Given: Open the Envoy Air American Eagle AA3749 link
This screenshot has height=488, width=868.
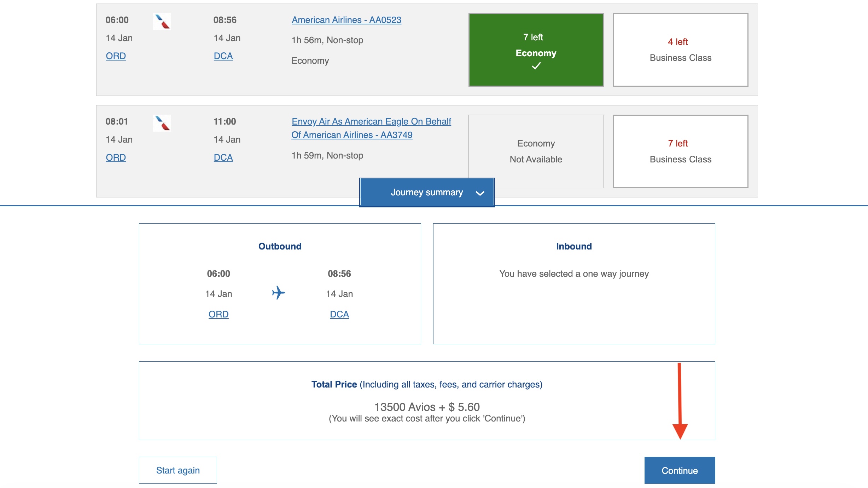Looking at the screenshot, I should point(371,128).
